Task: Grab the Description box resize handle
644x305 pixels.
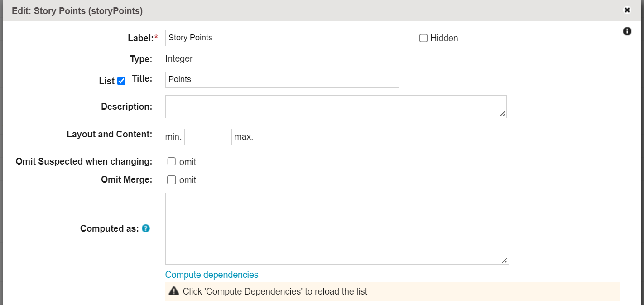Action: (502, 114)
